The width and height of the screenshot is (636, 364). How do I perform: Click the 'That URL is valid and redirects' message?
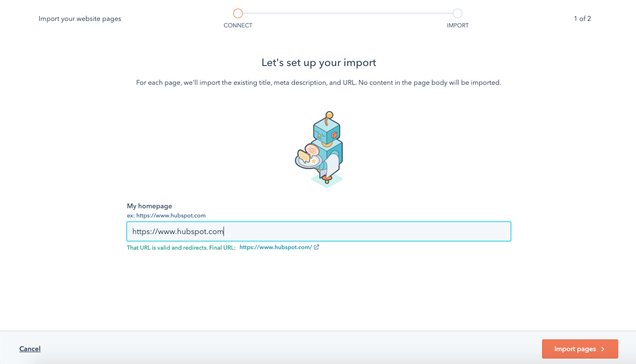181,247
